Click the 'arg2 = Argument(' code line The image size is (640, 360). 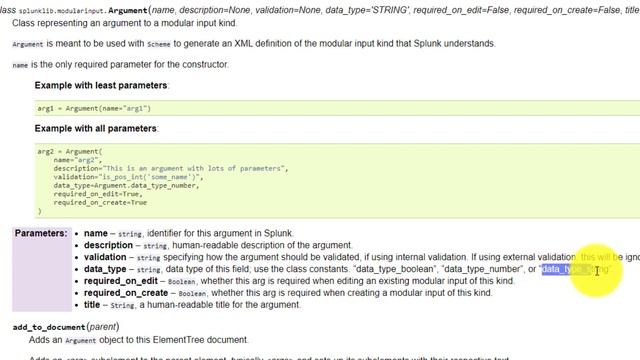tap(70, 151)
